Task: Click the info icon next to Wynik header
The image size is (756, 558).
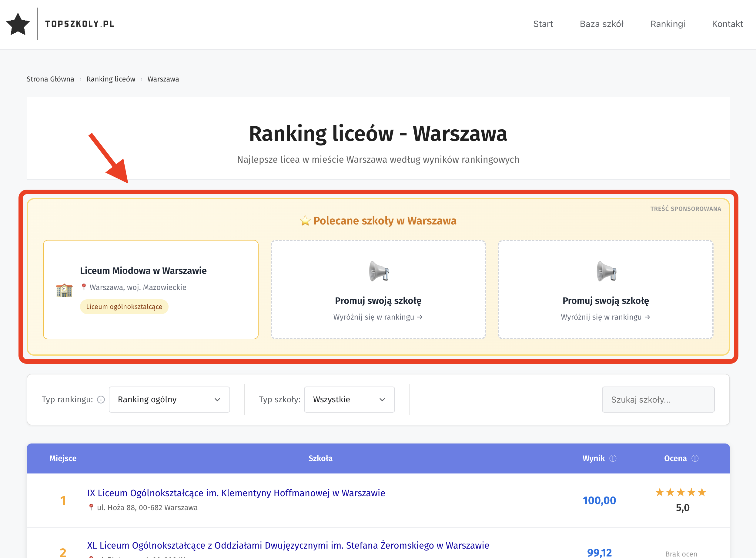Action: point(613,458)
